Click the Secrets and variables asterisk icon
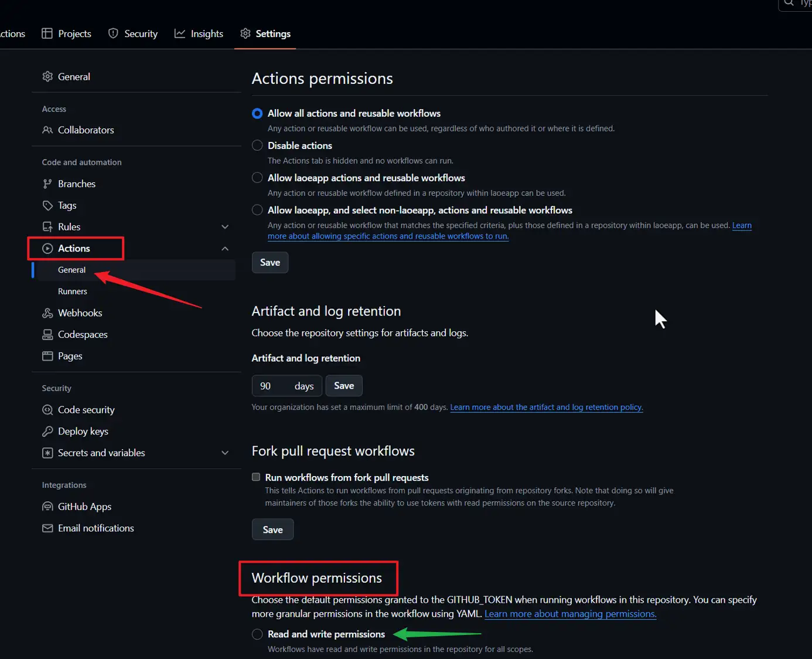Viewport: 812px width, 659px height. coord(47,453)
